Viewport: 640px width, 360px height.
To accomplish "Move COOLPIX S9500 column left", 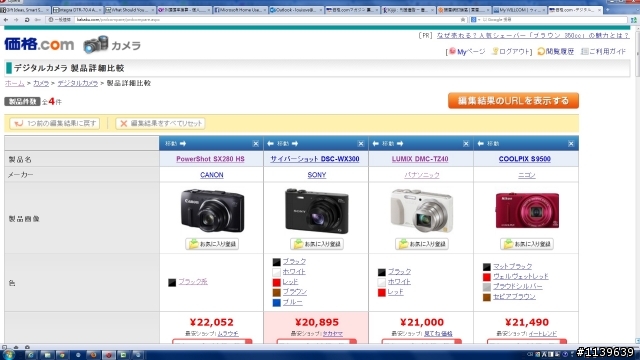I will [480, 144].
